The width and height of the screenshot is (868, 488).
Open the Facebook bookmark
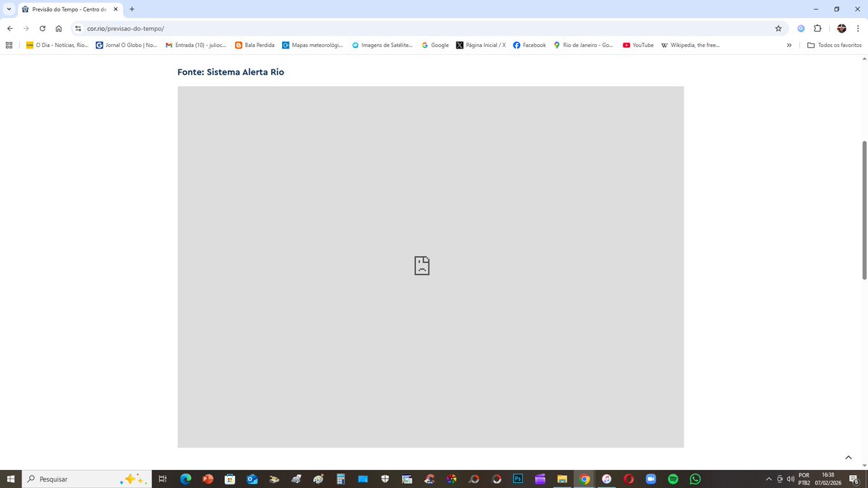[x=529, y=45]
